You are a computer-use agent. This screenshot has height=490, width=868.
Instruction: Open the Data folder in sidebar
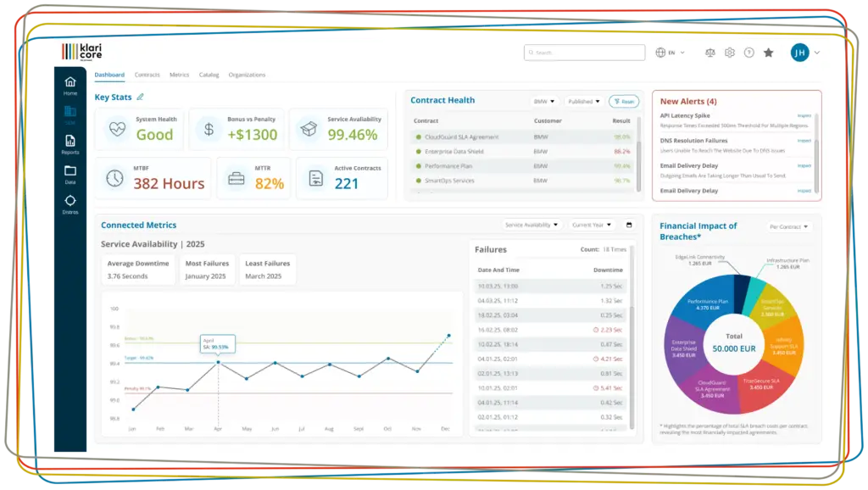coord(70,175)
